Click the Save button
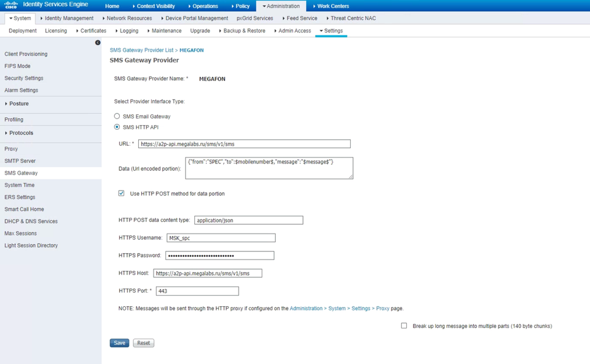Screen dimensions: 590x364 click(x=120, y=343)
